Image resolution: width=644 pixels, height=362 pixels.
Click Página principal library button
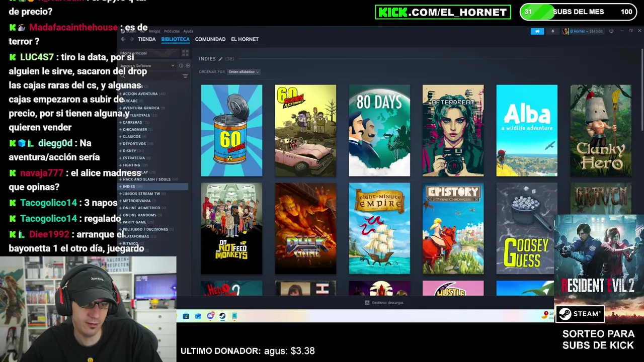click(x=149, y=53)
